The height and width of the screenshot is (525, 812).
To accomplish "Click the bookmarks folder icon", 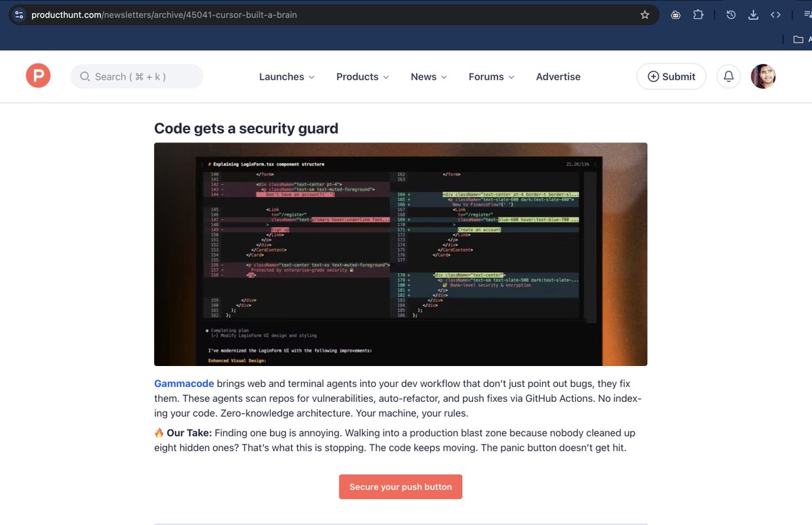I will tap(798, 40).
